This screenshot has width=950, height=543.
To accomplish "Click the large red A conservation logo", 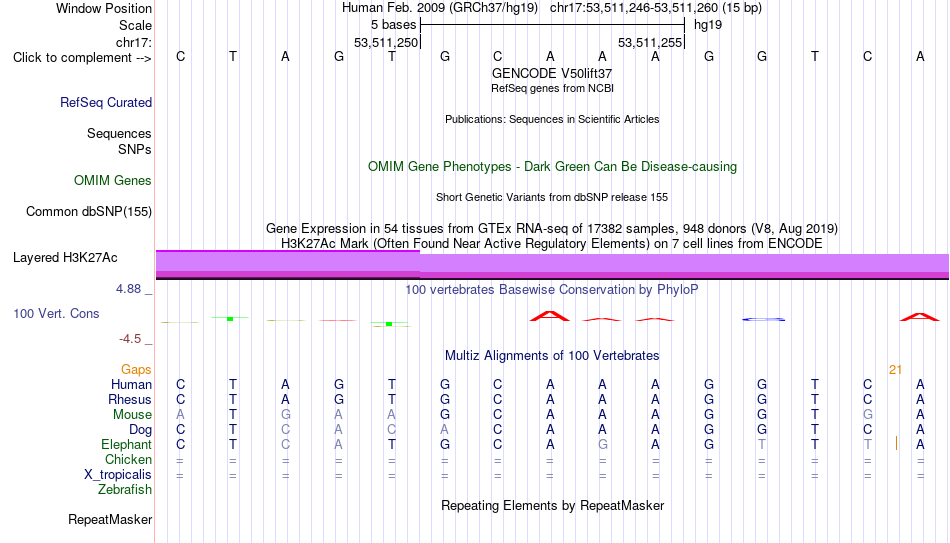I will point(550,316).
